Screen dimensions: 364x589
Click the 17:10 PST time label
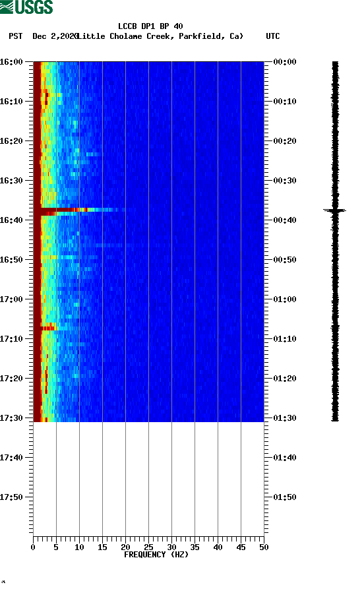[x=11, y=339]
